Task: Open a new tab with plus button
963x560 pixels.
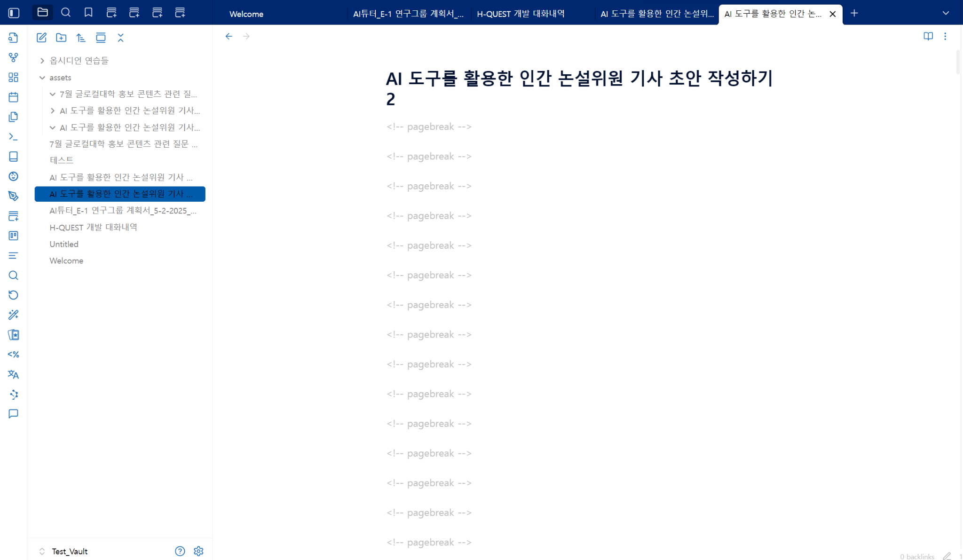Action: click(854, 13)
